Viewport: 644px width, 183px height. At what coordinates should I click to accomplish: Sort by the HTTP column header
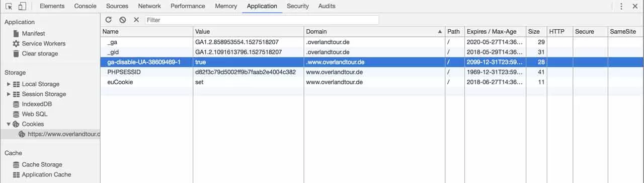pos(559,31)
